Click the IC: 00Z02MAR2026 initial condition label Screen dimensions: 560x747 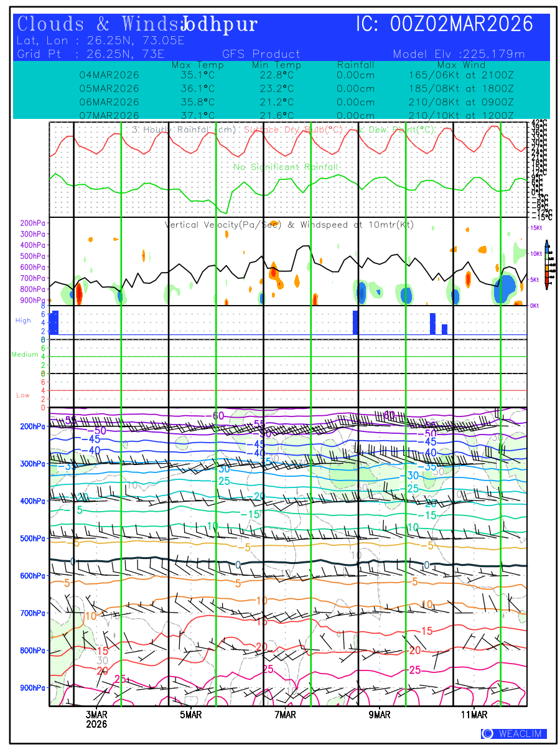click(444, 24)
